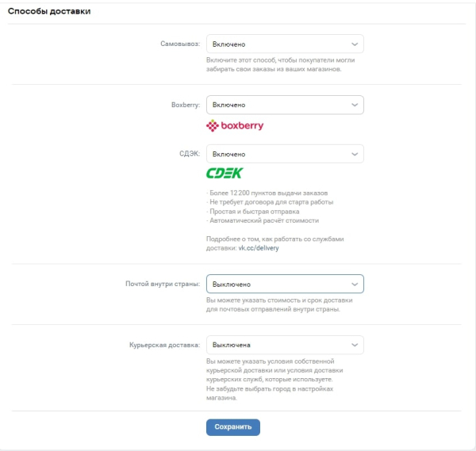Click the Почтой внутри страны label
476x451 pixels.
pos(162,284)
